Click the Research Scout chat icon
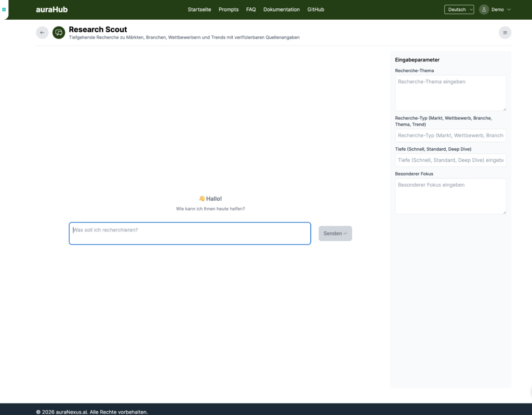 [59, 33]
